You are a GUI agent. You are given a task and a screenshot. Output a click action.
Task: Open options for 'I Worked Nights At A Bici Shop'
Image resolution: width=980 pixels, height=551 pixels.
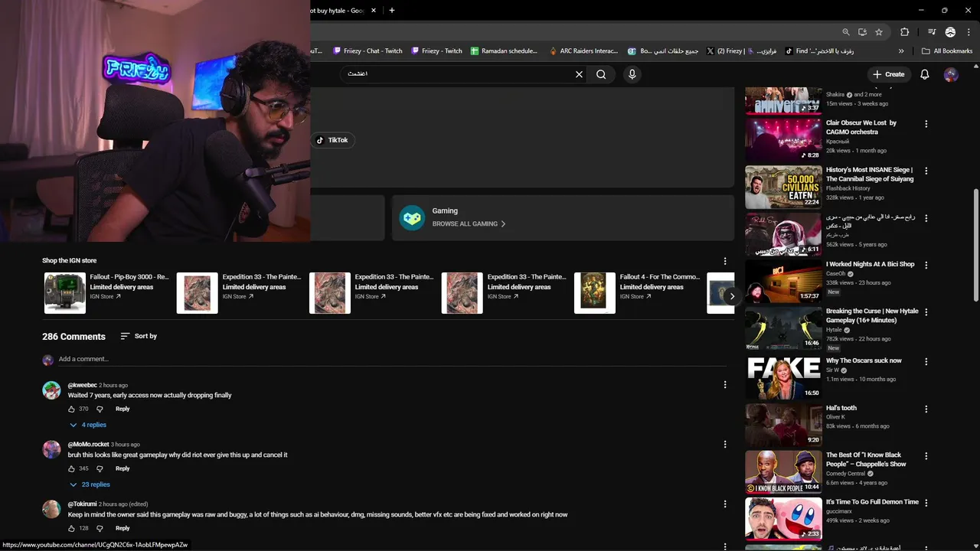point(926,266)
